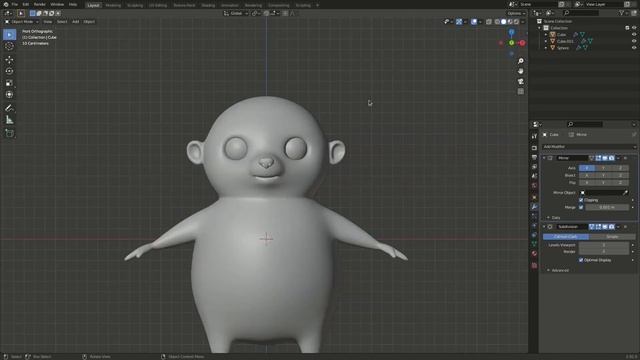Open the Modifier properties wrench tab

click(x=534, y=207)
